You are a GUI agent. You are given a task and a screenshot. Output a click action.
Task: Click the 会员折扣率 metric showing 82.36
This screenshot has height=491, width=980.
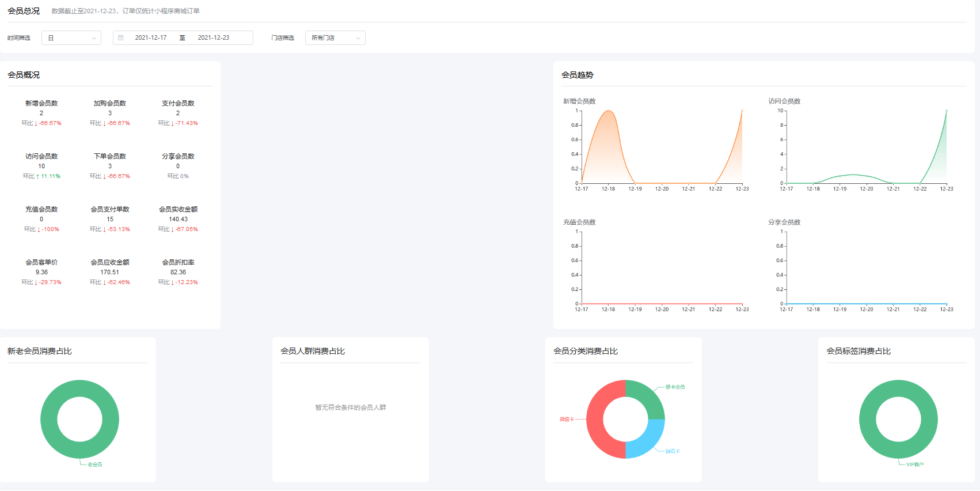coord(178,271)
